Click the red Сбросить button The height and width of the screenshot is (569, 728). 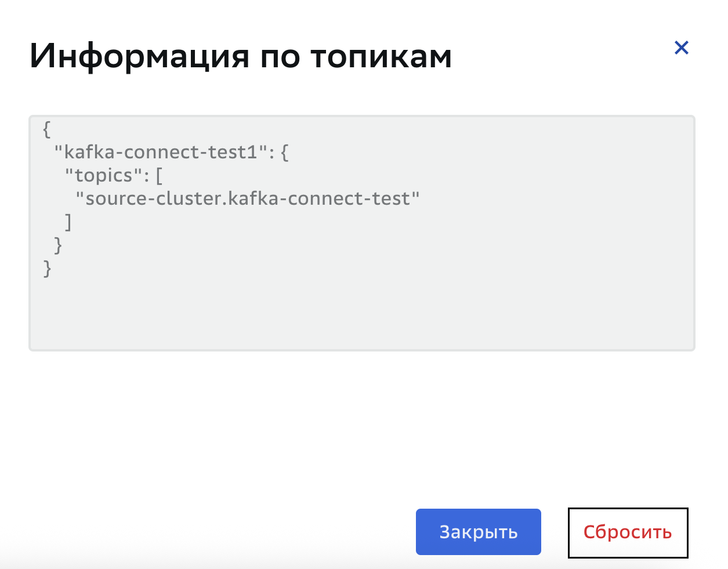(628, 532)
